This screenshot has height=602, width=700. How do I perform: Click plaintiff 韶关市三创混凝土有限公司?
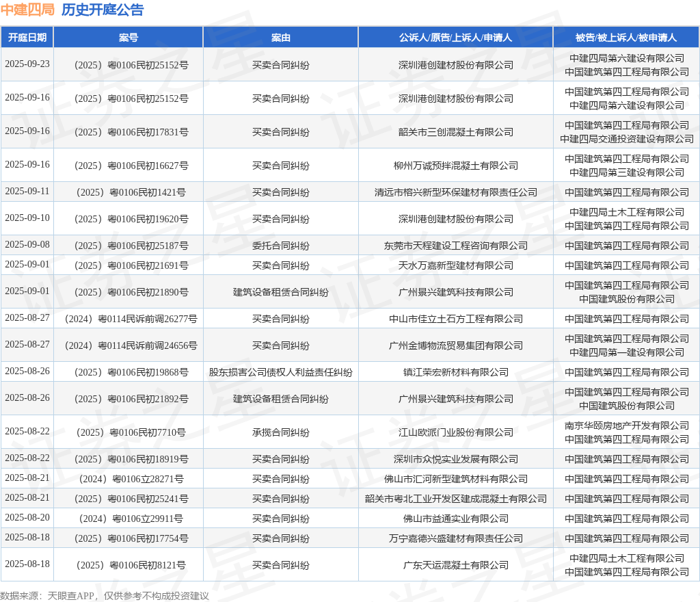(456, 132)
